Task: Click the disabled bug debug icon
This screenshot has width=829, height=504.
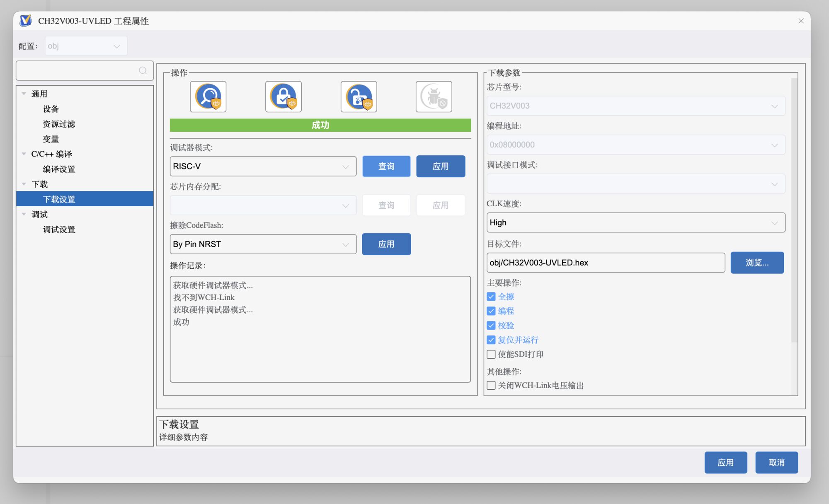Action: click(x=434, y=97)
